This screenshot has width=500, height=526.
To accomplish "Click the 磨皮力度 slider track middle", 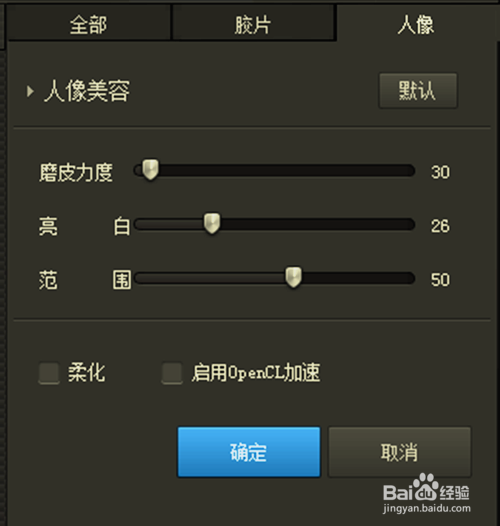I will click(x=274, y=170).
